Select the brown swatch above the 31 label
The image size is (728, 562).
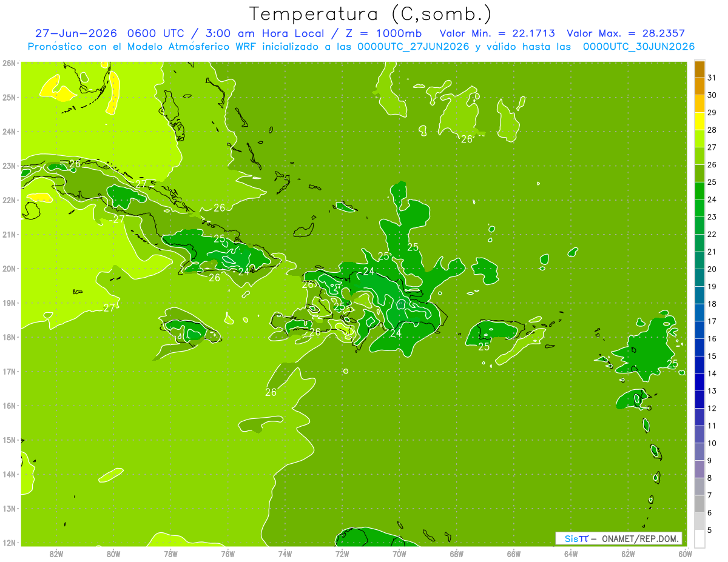[x=699, y=69]
